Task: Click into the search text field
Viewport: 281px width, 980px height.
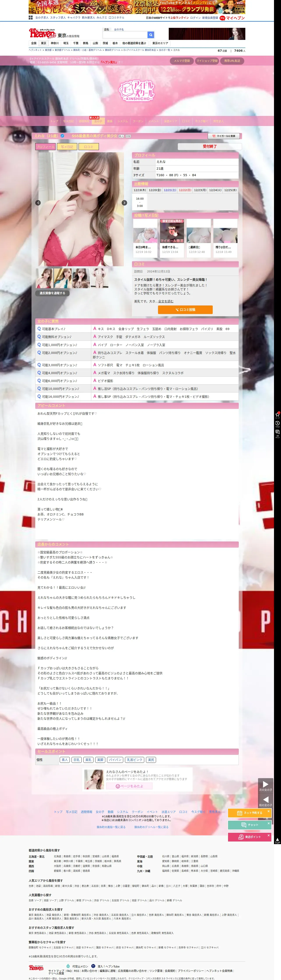Action: [125, 35]
